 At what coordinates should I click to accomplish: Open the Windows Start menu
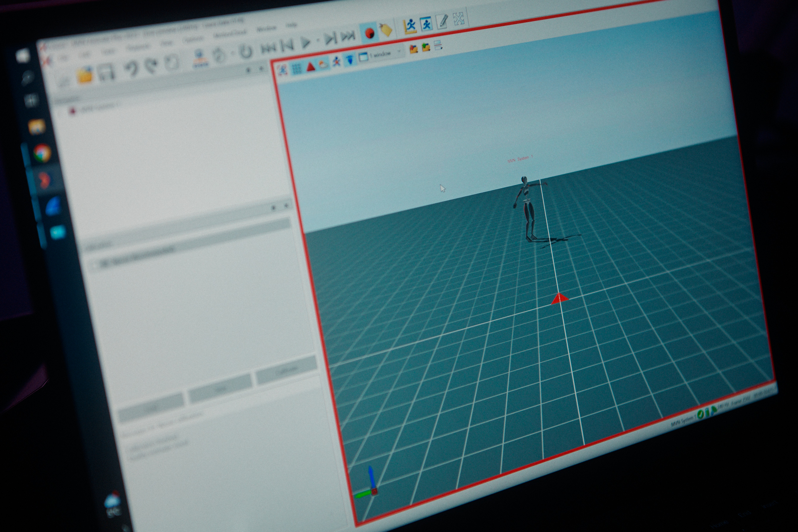point(23,56)
